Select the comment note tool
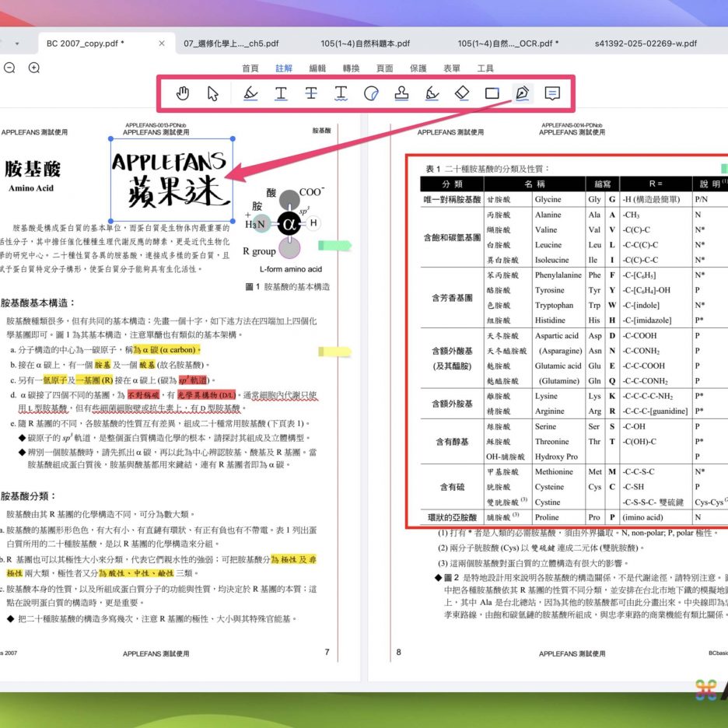Viewport: 728px width, 728px height. 552,93
